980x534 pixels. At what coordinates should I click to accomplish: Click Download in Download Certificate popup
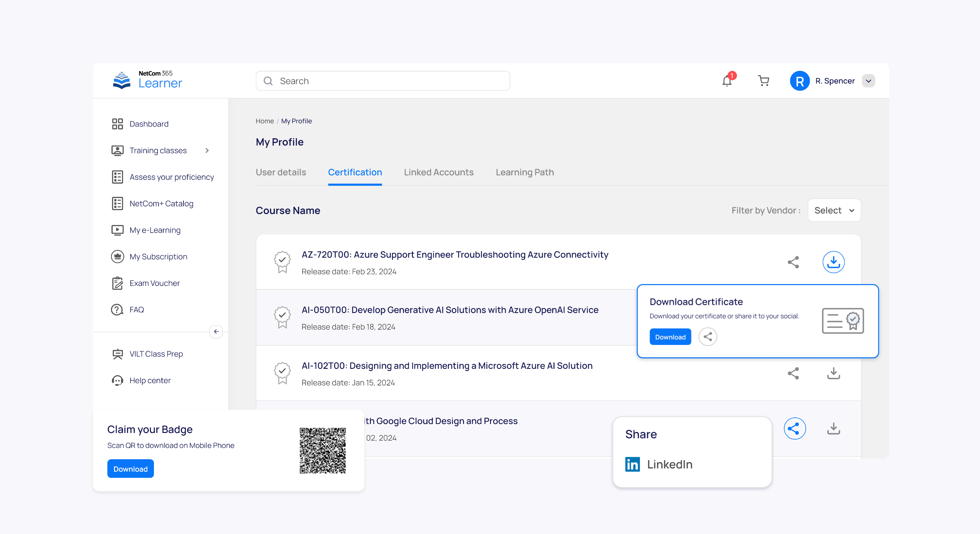coord(670,337)
